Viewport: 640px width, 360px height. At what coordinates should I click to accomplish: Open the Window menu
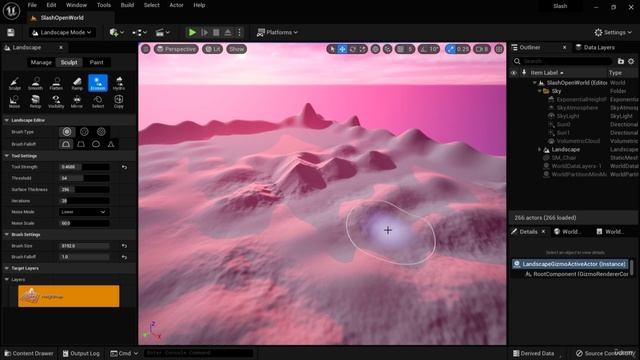76,5
